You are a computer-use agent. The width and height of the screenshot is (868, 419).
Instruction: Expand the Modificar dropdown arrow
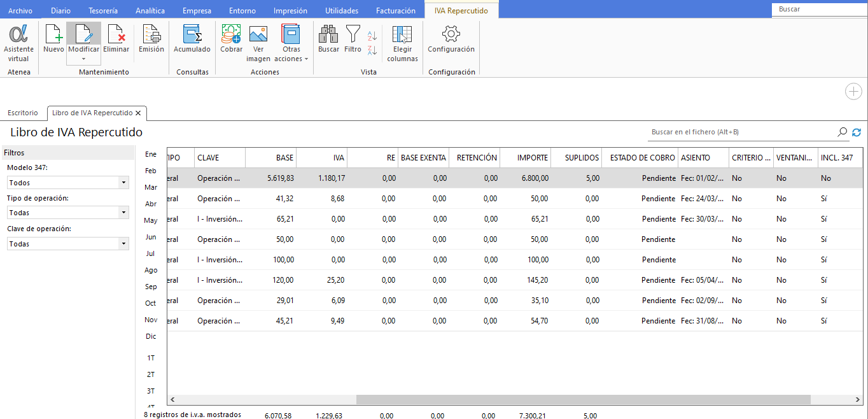point(83,60)
